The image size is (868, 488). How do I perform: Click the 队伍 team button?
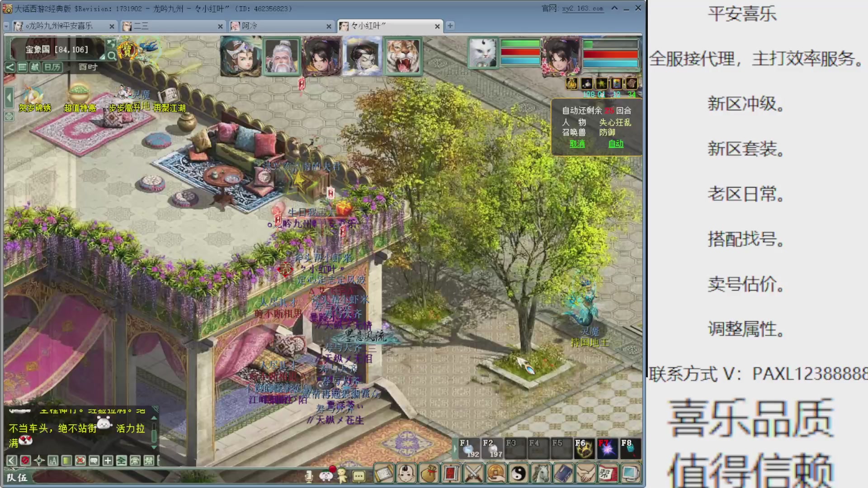[x=17, y=477]
